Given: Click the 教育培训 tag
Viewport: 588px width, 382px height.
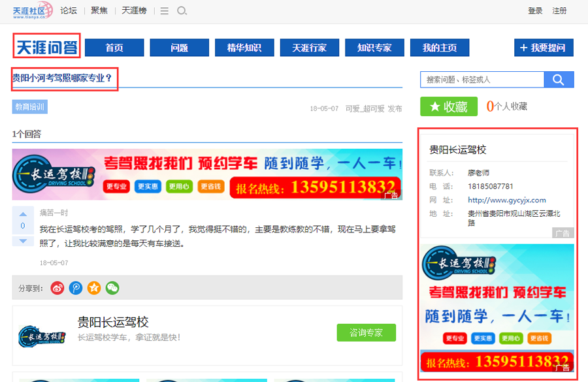Looking at the screenshot, I should [29, 107].
